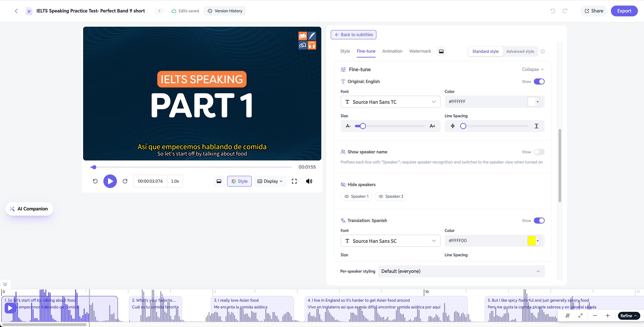Enable Show speaker name toggle

[x=539, y=152]
